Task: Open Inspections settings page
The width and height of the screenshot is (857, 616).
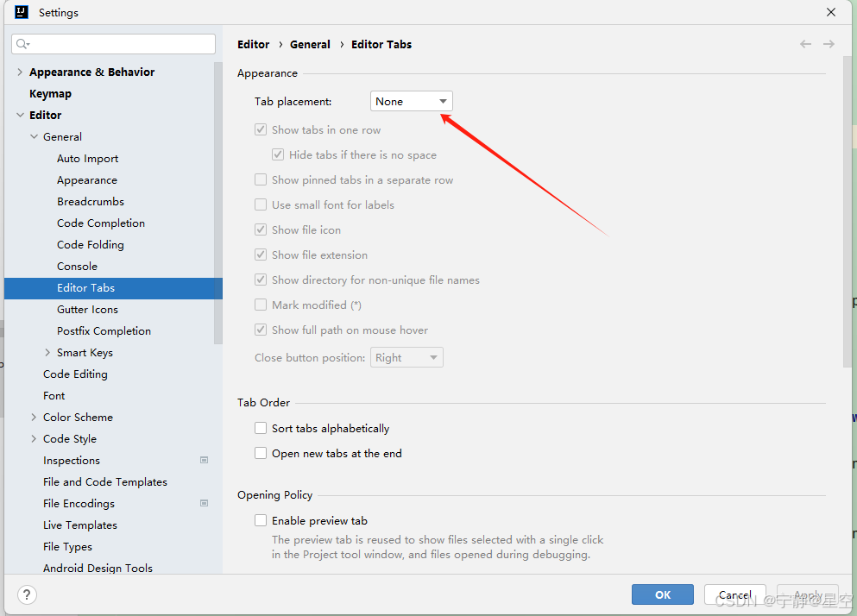Action: (x=72, y=461)
